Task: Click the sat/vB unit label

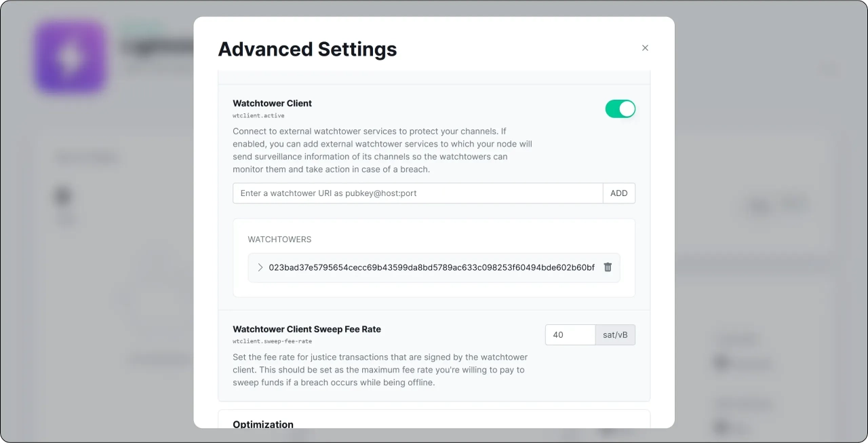Action: 615,335
